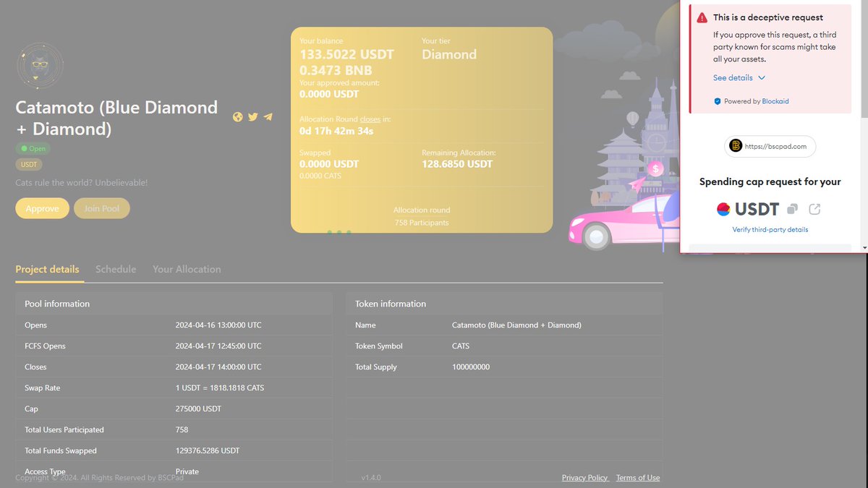Click the Token Symbol value CATS
Screen dimensions: 868x488
tap(461, 346)
